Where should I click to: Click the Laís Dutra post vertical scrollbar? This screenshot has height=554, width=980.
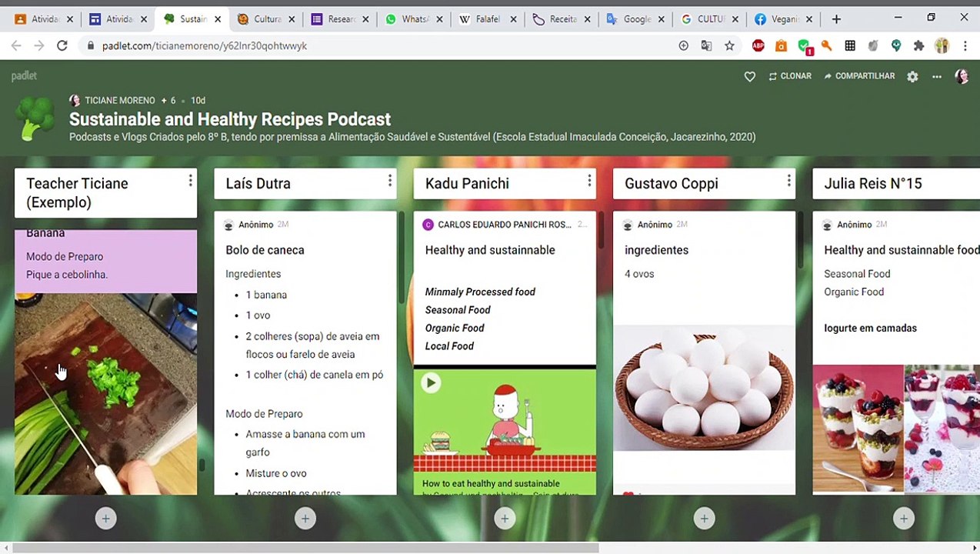click(401, 258)
